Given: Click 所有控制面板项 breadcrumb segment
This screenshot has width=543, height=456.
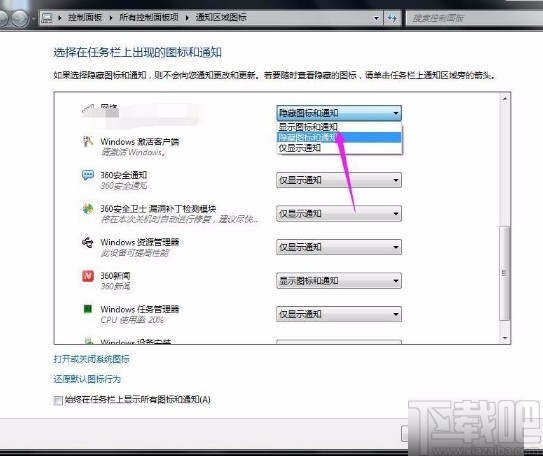Looking at the screenshot, I should (x=149, y=17).
